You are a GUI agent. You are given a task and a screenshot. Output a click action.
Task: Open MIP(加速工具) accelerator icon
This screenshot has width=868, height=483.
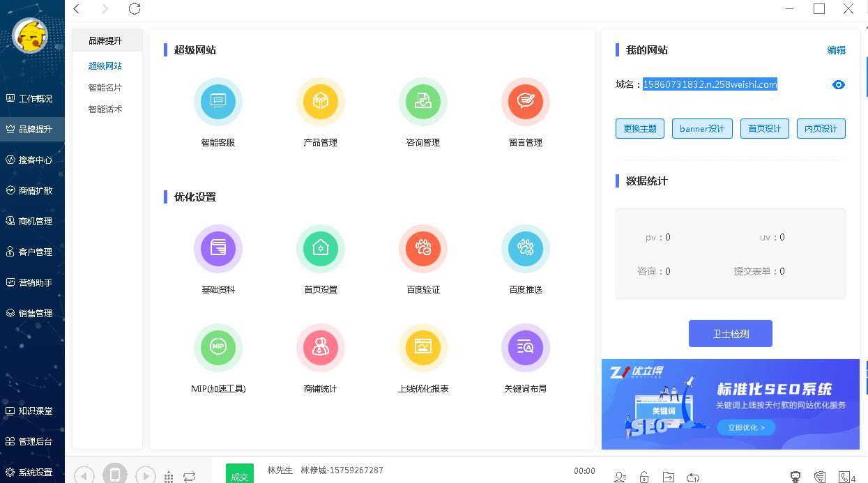point(218,348)
